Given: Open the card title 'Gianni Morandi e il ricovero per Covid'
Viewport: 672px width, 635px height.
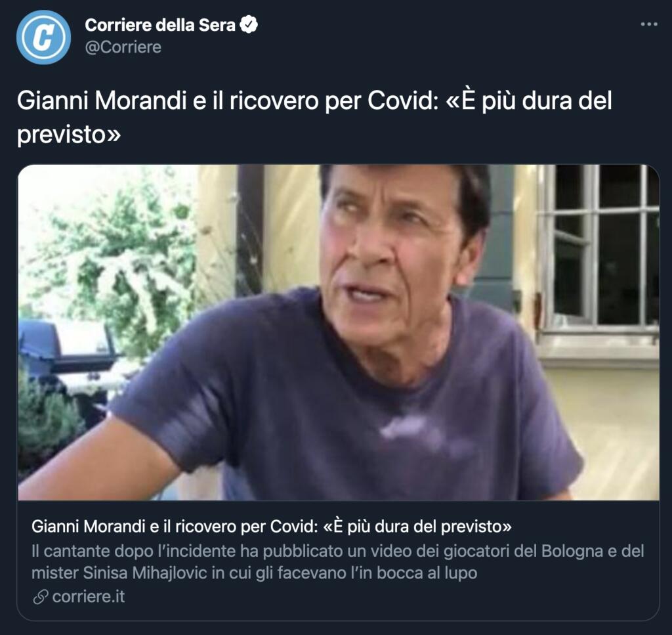Looking at the screenshot, I should [x=271, y=526].
